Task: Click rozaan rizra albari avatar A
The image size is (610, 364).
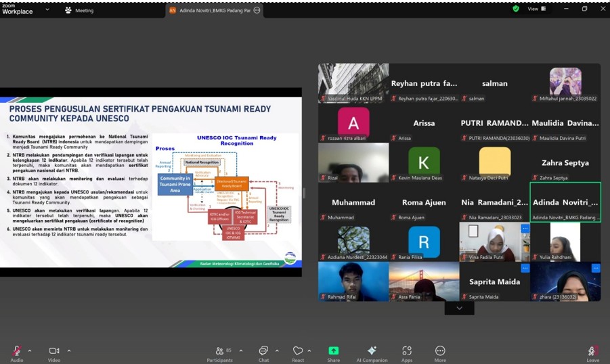Action: click(353, 122)
